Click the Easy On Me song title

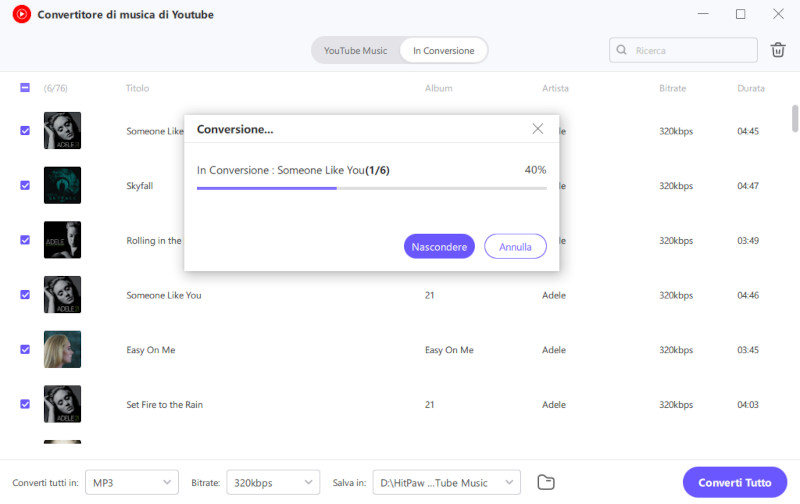pyautogui.click(x=151, y=350)
